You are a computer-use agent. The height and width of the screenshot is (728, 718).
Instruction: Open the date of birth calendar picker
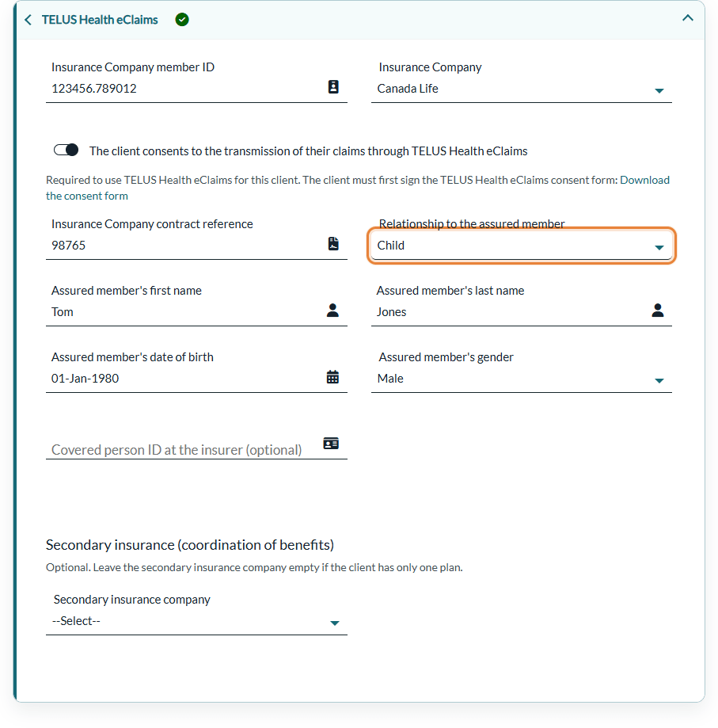[x=332, y=377]
